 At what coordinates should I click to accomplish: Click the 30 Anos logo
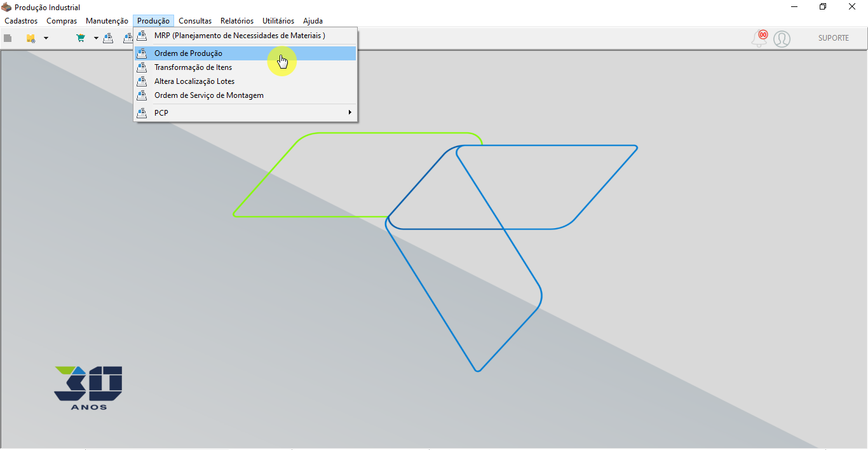point(88,388)
